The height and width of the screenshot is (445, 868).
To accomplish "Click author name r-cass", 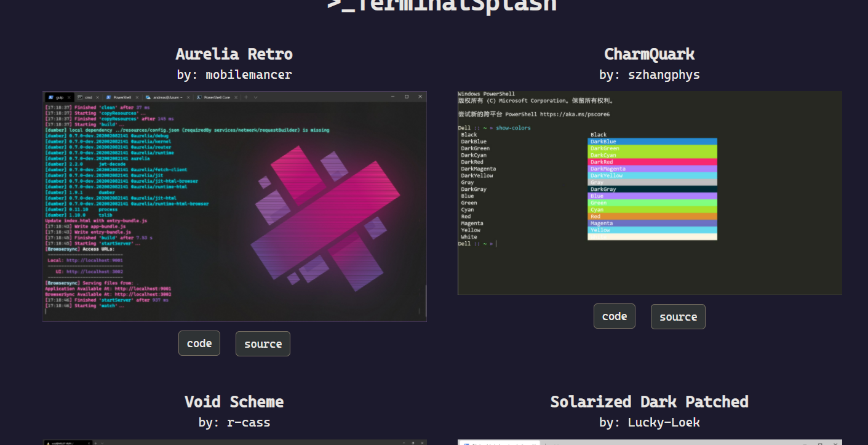I will click(x=249, y=423).
